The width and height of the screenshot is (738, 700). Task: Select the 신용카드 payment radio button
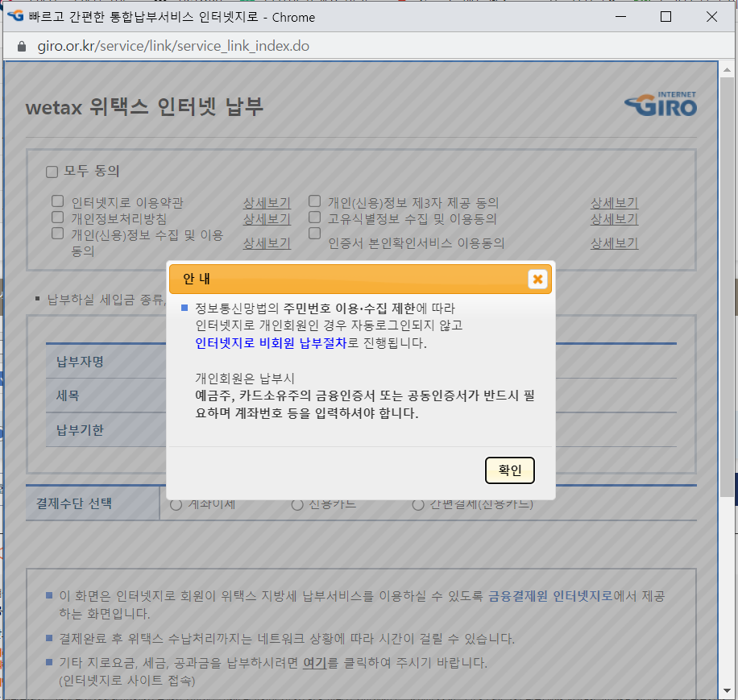297,505
